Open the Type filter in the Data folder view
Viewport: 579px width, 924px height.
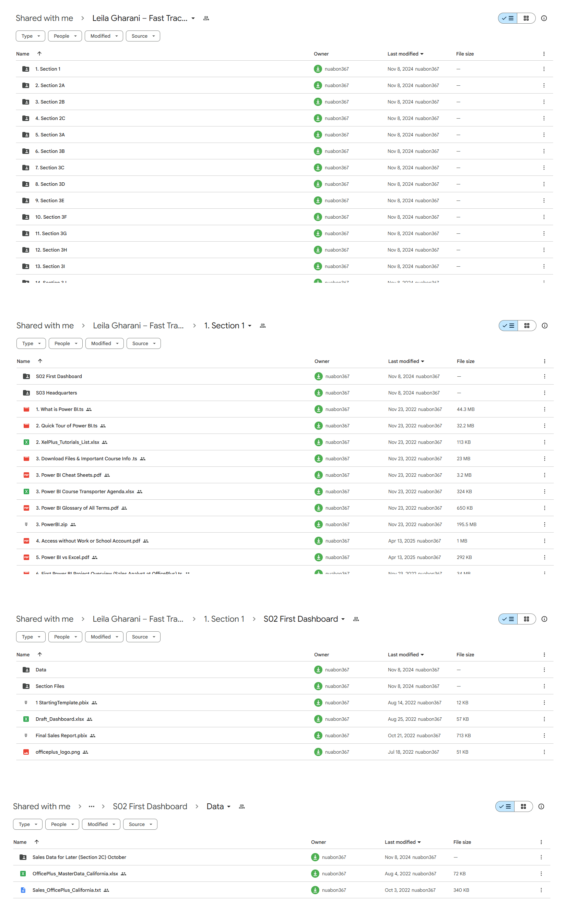(27, 825)
